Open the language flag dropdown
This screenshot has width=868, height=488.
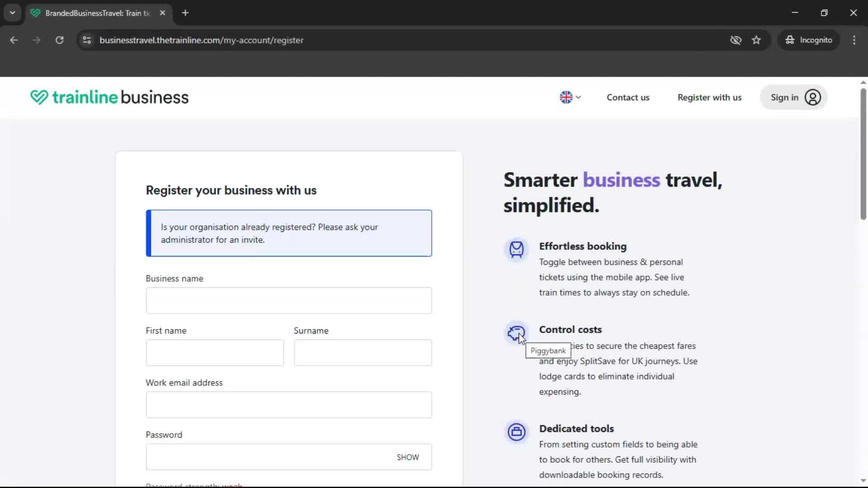click(570, 98)
